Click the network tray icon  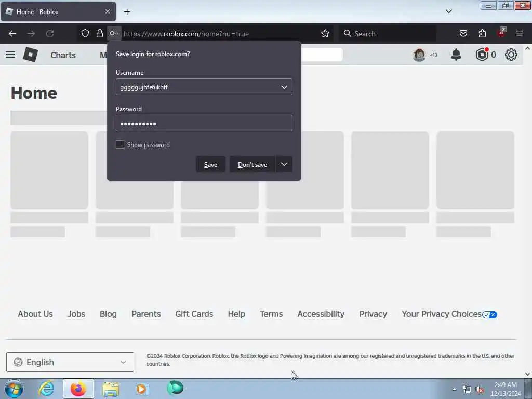pyautogui.click(x=467, y=390)
